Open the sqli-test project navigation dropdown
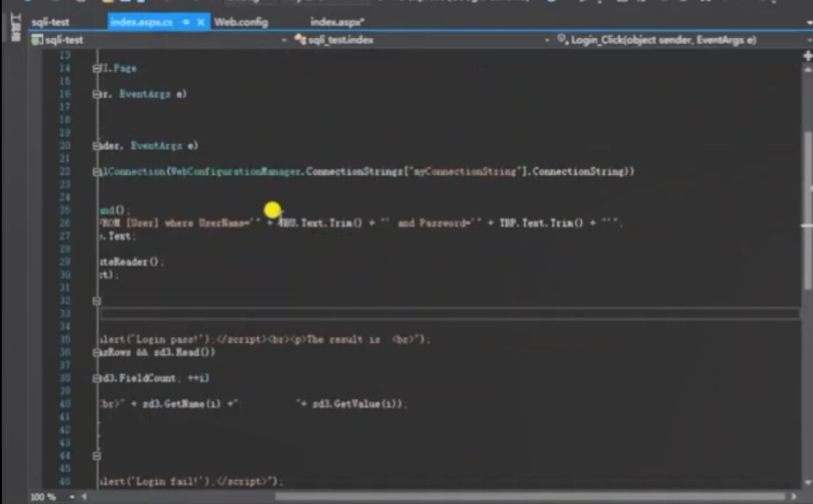 tap(284, 40)
